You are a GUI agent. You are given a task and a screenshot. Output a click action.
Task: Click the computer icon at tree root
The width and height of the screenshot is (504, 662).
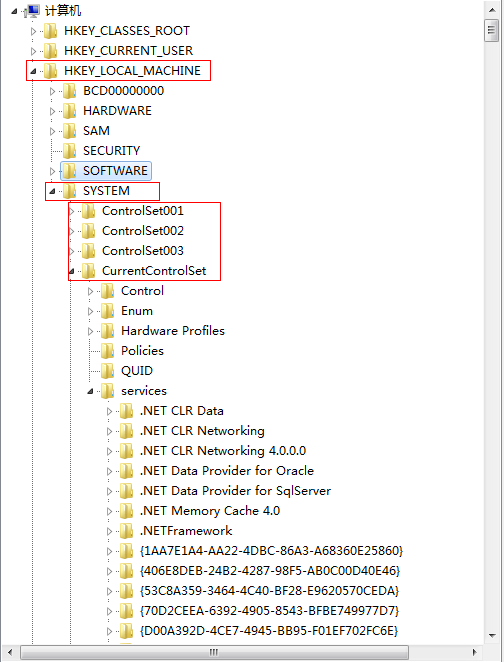tap(32, 11)
